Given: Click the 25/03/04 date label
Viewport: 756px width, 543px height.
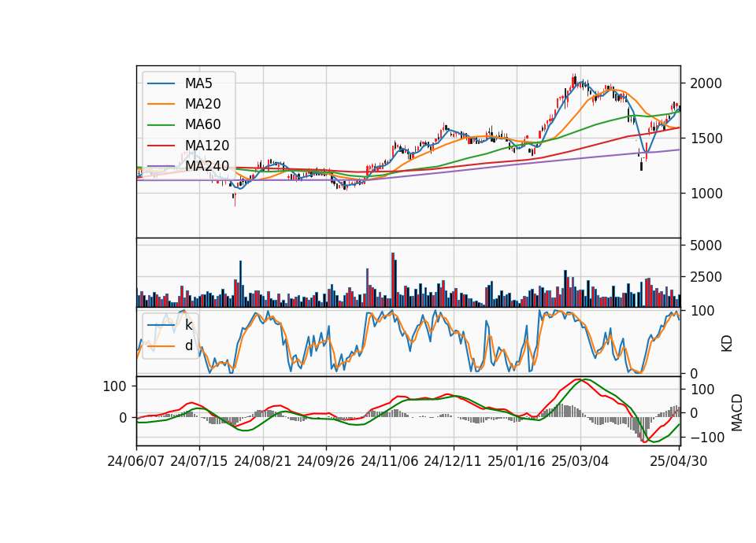Looking at the screenshot, I should [580, 462].
